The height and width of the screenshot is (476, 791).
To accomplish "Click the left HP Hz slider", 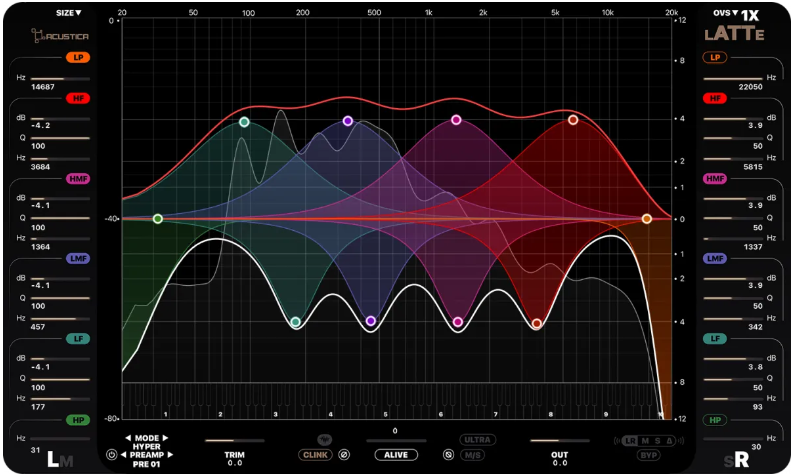I will coord(60,439).
